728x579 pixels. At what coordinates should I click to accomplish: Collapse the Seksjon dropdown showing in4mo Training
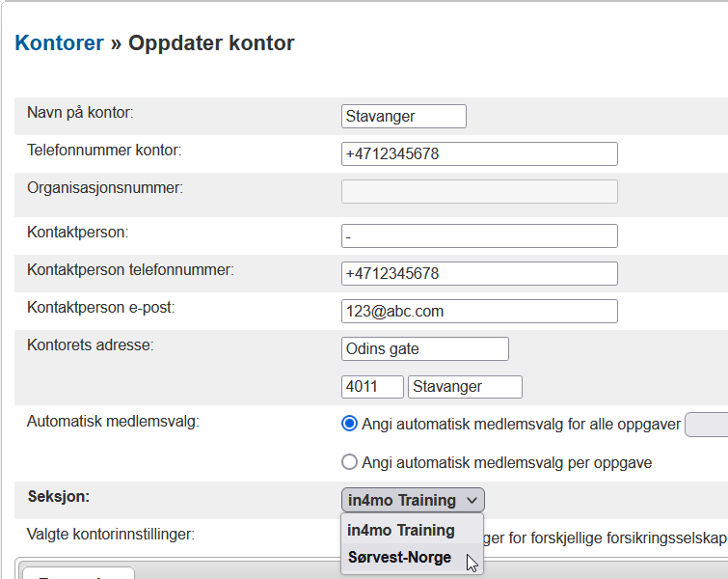pyautogui.click(x=413, y=500)
